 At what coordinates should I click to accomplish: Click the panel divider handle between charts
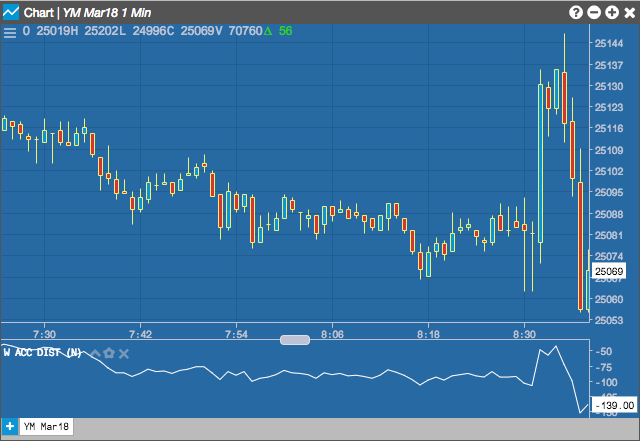pyautogui.click(x=295, y=340)
